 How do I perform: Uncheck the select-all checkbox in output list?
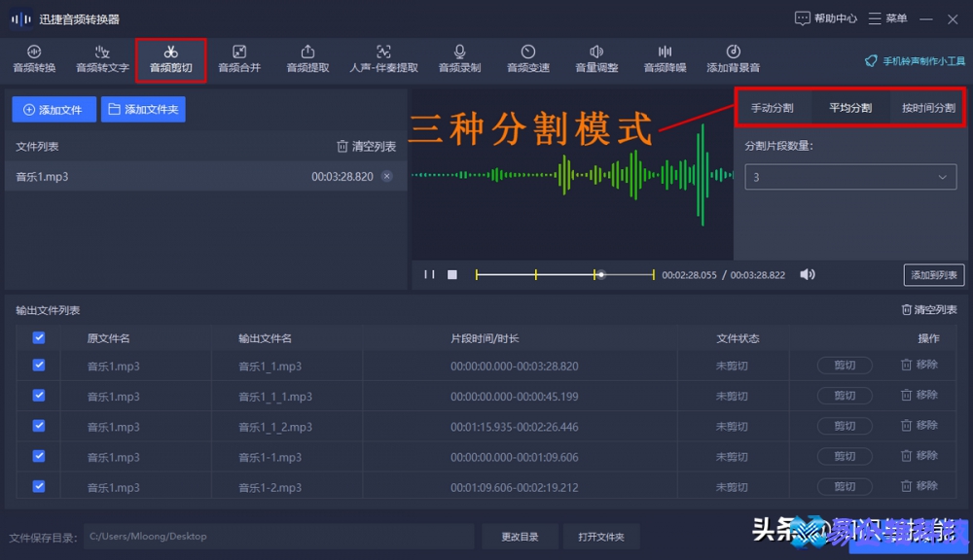point(39,337)
